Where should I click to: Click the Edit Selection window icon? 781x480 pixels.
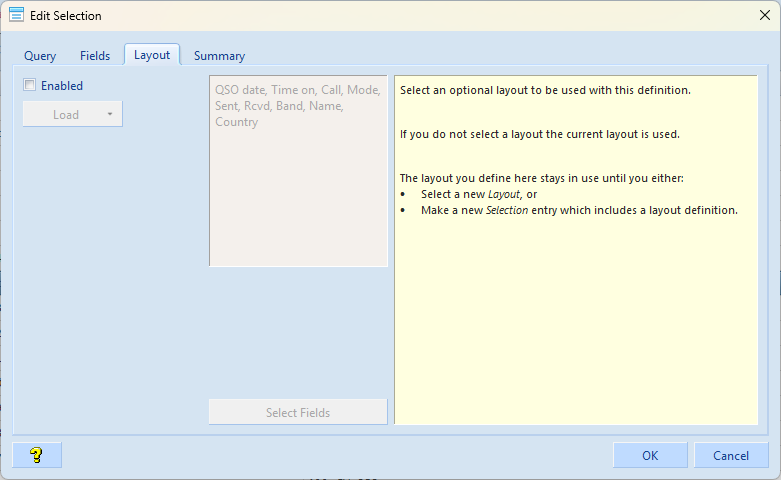tap(16, 16)
